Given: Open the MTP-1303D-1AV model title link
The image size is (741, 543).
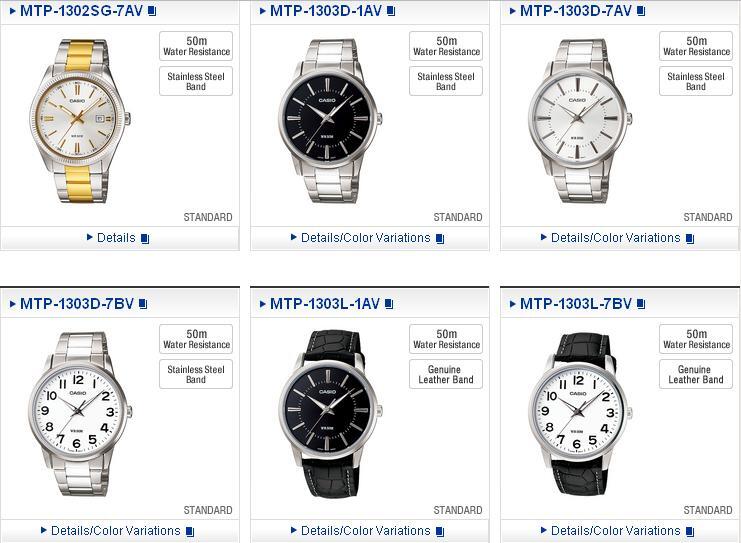Looking at the screenshot, I should 326,10.
